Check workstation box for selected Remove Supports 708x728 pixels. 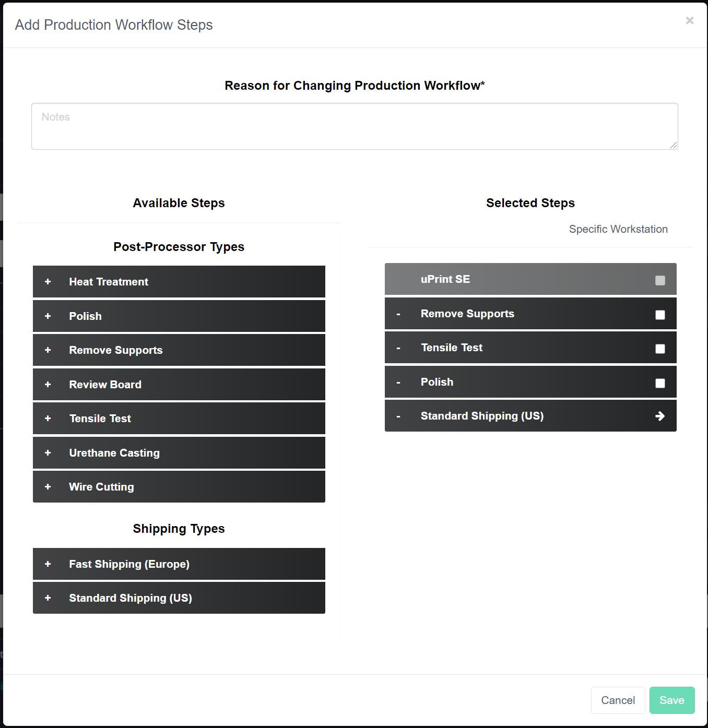click(x=660, y=315)
